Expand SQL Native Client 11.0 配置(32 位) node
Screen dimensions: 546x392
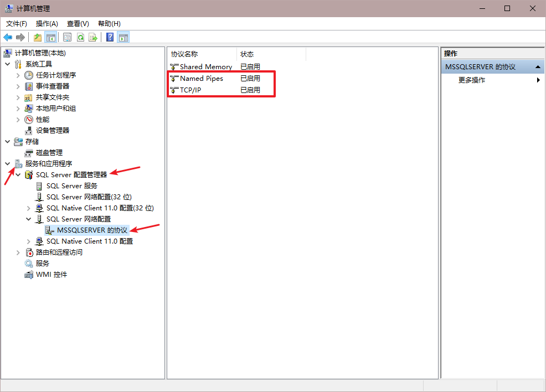click(x=29, y=208)
